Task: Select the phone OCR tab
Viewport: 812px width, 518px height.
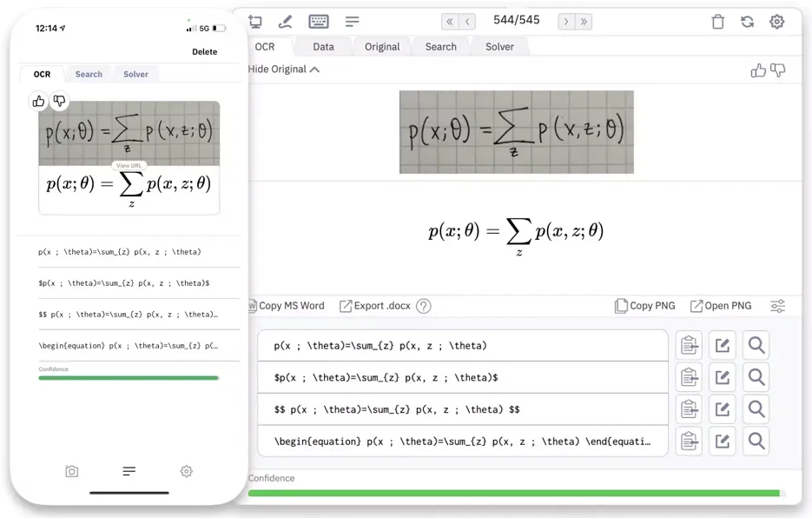Action: point(42,74)
